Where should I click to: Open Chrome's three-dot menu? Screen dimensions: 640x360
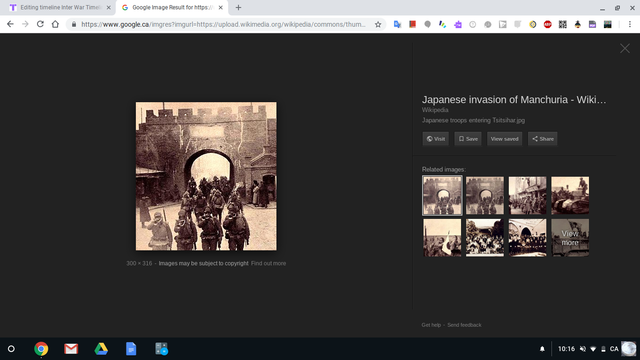(630, 24)
